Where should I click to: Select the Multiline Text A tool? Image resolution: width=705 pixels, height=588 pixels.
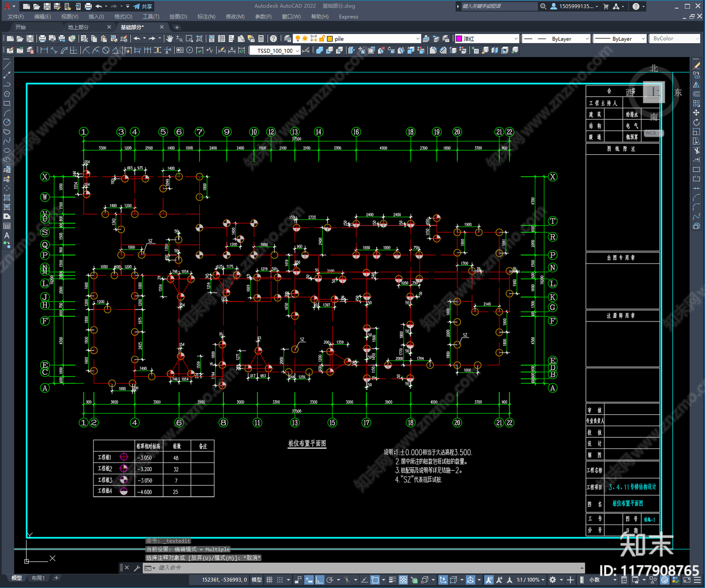[x=7, y=235]
